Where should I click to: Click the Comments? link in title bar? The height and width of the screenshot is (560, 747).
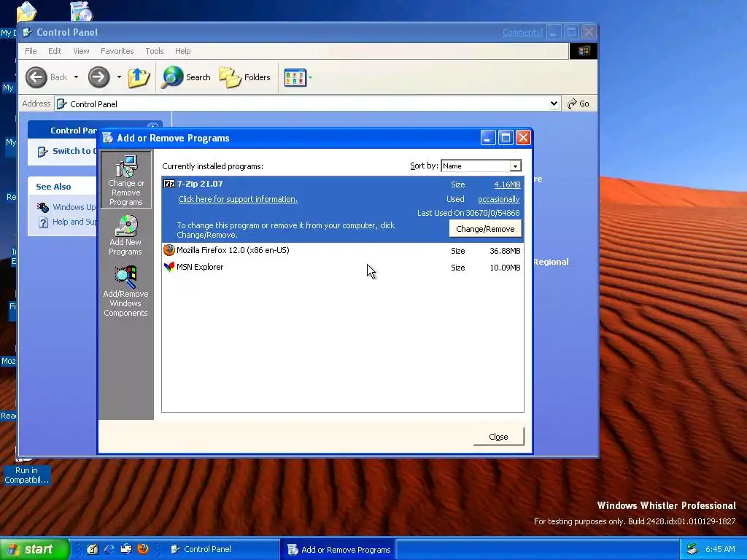click(522, 32)
